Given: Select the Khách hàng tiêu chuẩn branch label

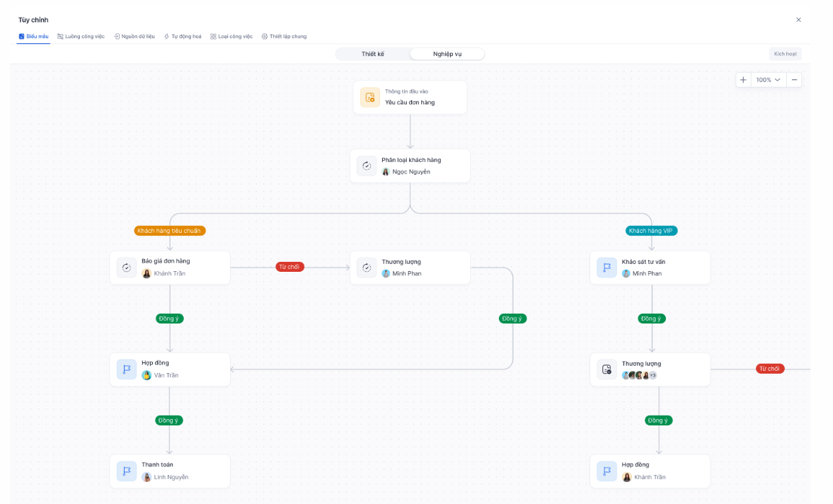Looking at the screenshot, I should pyautogui.click(x=169, y=231).
